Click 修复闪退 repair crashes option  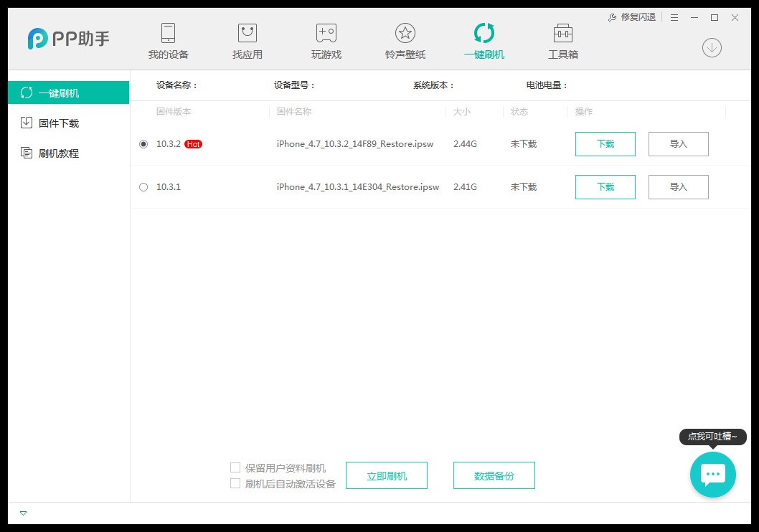point(632,17)
